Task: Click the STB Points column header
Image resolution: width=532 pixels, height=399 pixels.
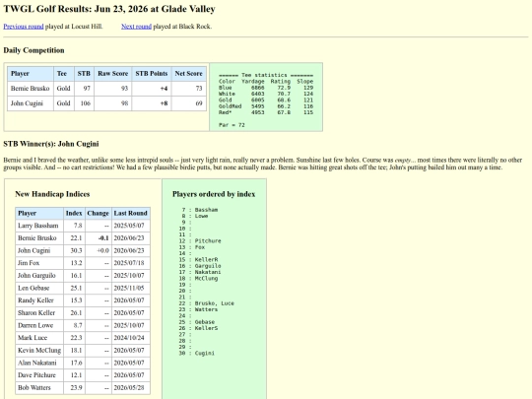Action: (152, 74)
